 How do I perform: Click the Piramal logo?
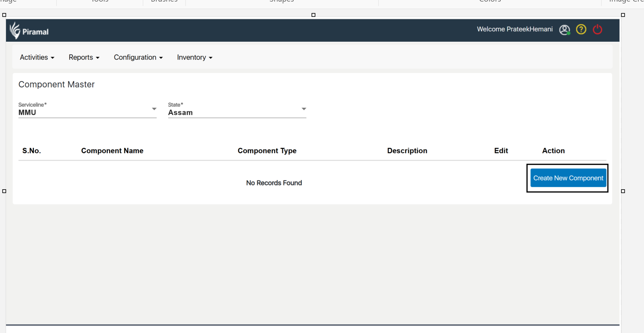[x=29, y=31]
